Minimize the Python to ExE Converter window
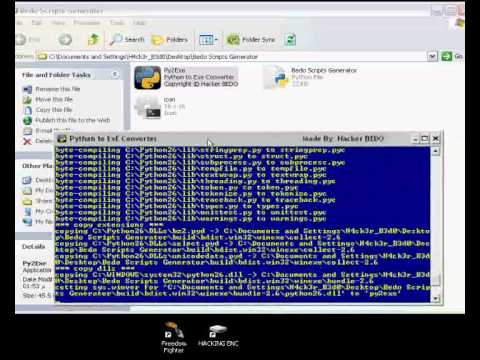Image resolution: width=480 pixels, height=360 pixels. (415, 139)
